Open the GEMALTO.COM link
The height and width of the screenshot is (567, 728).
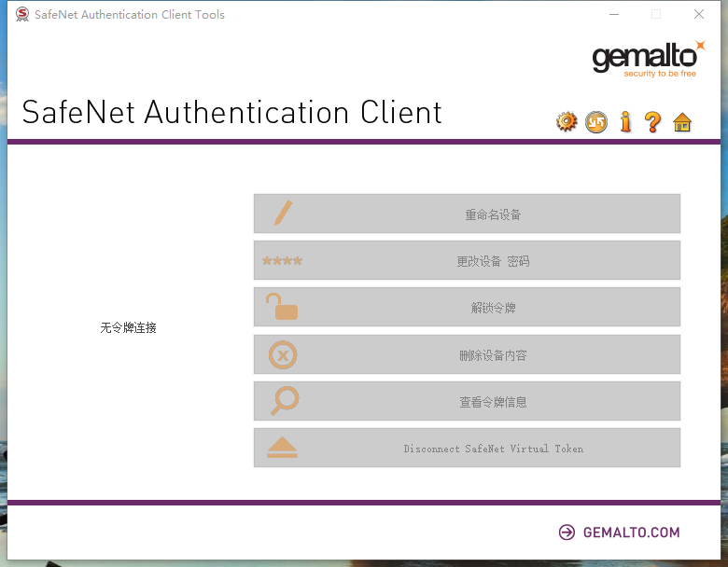coord(631,532)
